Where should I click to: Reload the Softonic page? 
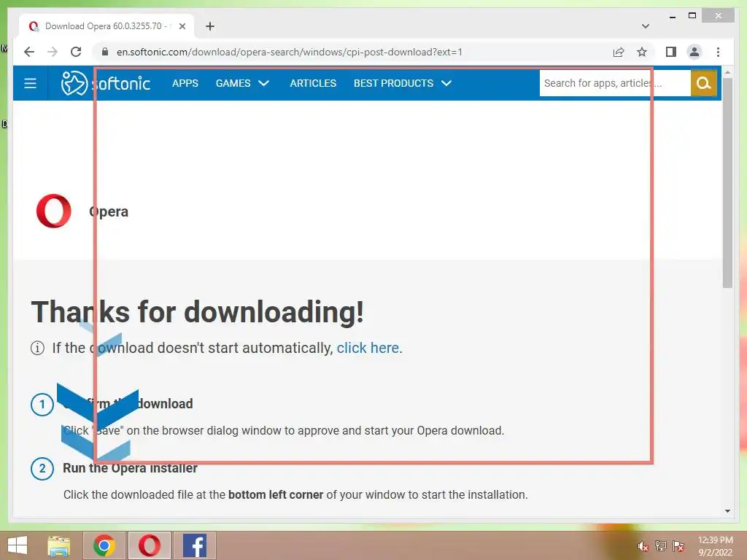pos(76,52)
